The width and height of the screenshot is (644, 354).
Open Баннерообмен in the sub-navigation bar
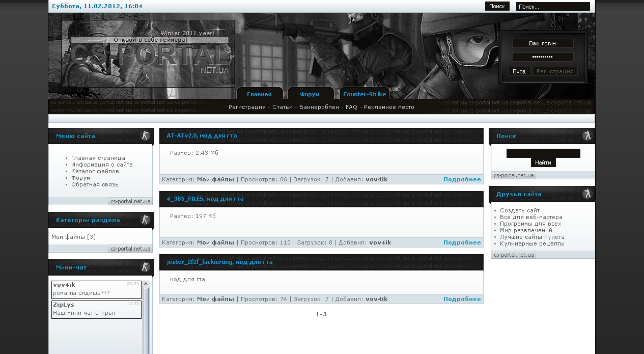pos(319,107)
